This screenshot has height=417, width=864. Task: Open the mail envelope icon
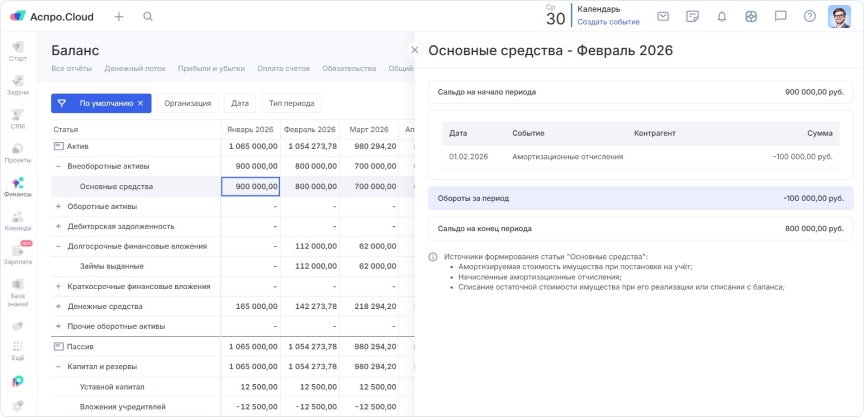coord(663,17)
